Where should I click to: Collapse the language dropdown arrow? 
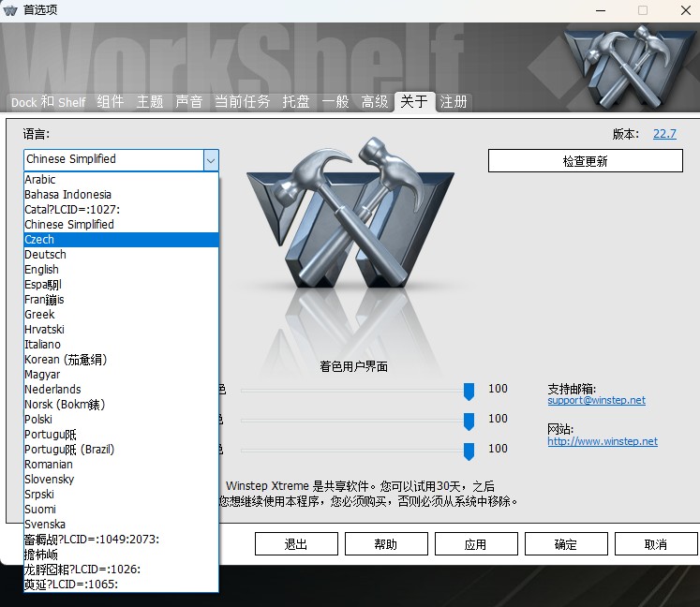pyautogui.click(x=211, y=160)
